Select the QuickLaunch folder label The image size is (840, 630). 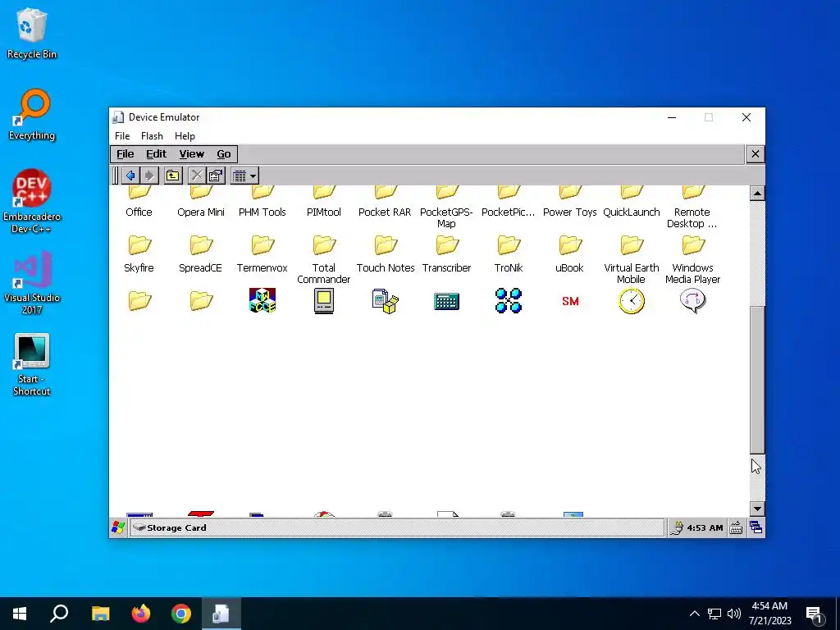tap(632, 212)
